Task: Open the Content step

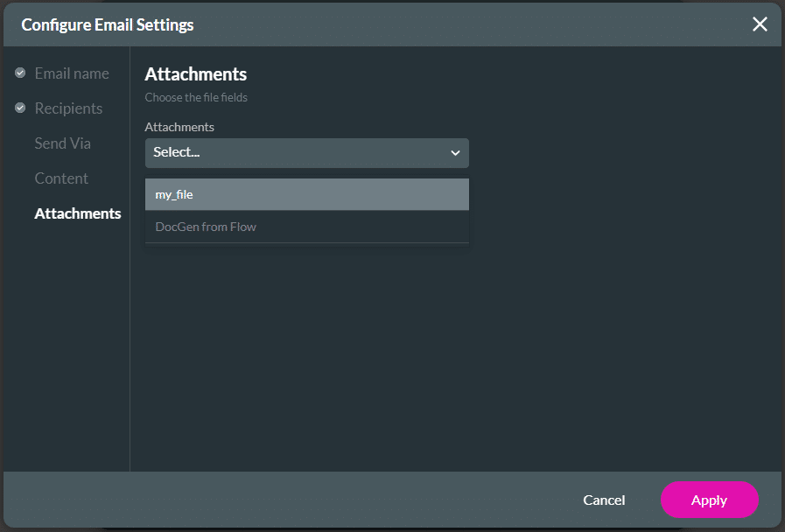Action: click(x=61, y=178)
